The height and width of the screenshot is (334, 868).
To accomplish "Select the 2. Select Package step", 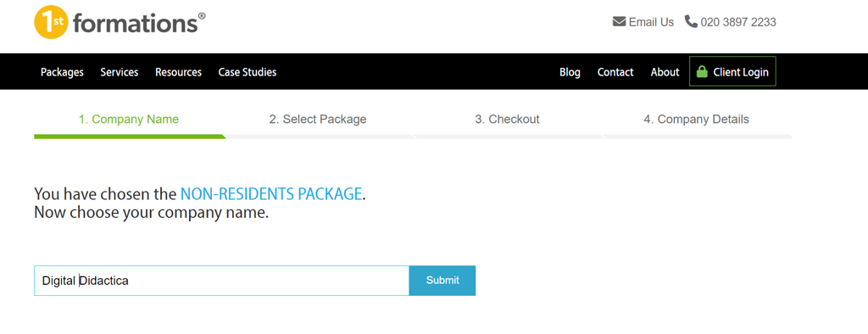I will [x=318, y=119].
